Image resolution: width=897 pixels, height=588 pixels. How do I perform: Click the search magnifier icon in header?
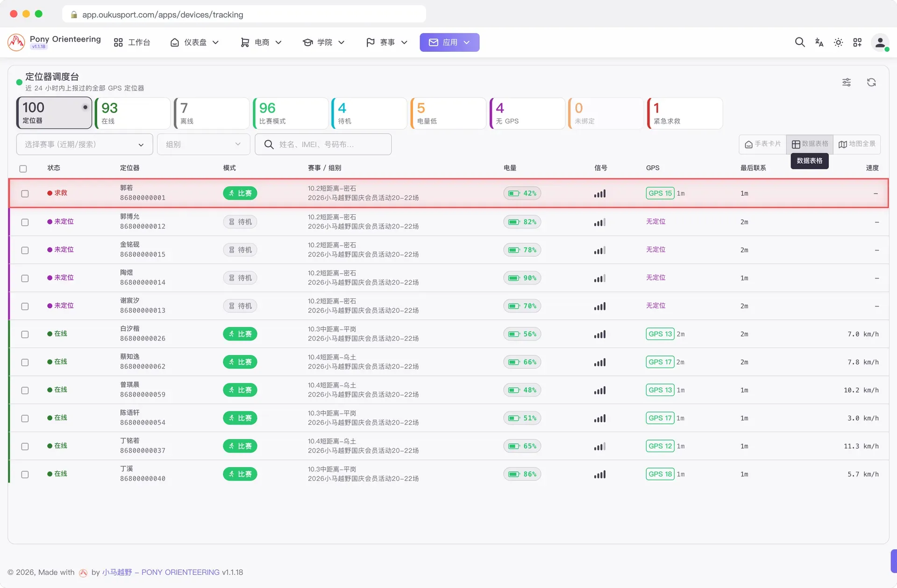800,43
